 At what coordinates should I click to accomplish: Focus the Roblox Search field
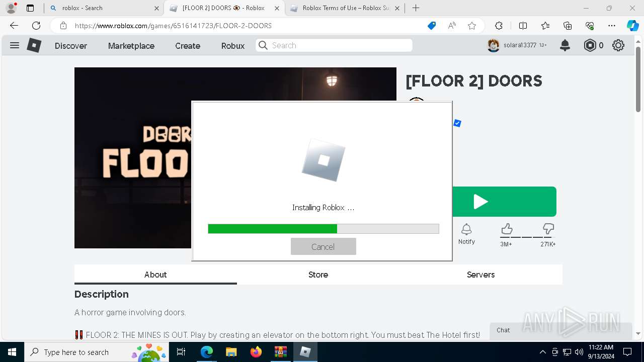pyautogui.click(x=334, y=45)
